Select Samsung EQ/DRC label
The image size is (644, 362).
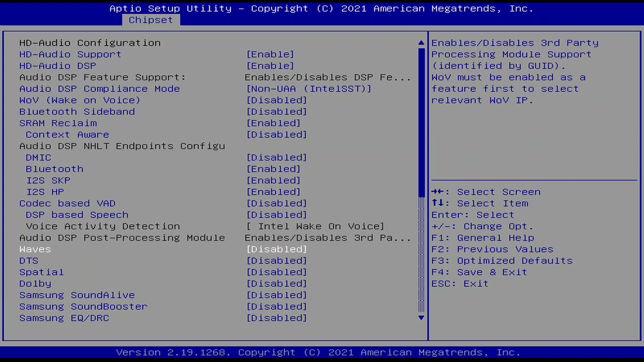(x=64, y=318)
